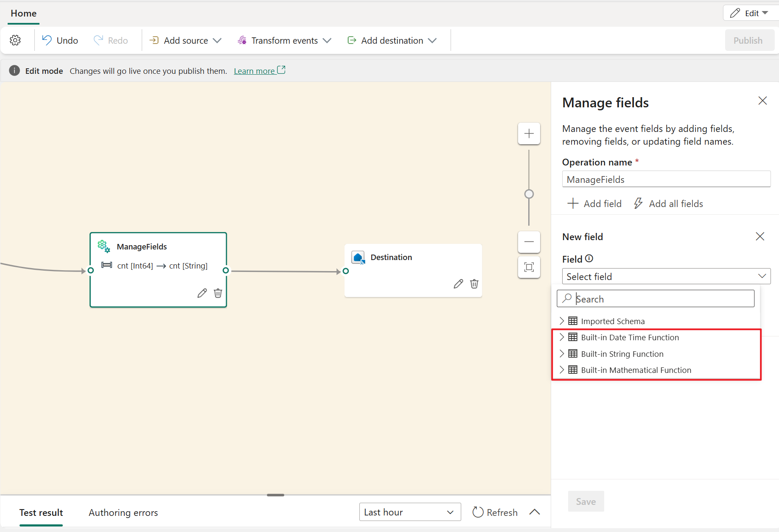Image resolution: width=779 pixels, height=532 pixels.
Task: Expand the Imported Schema tree item
Action: (562, 321)
